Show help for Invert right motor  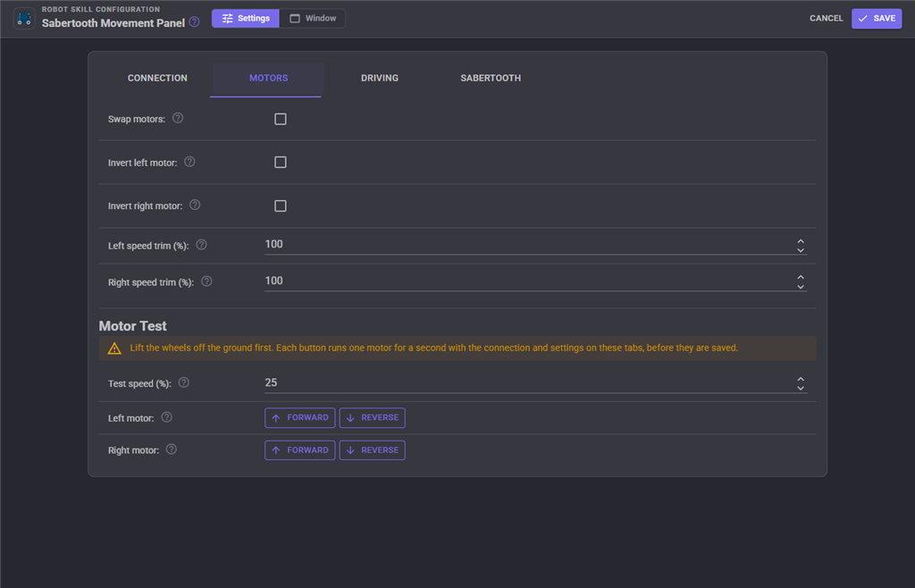[x=195, y=205]
